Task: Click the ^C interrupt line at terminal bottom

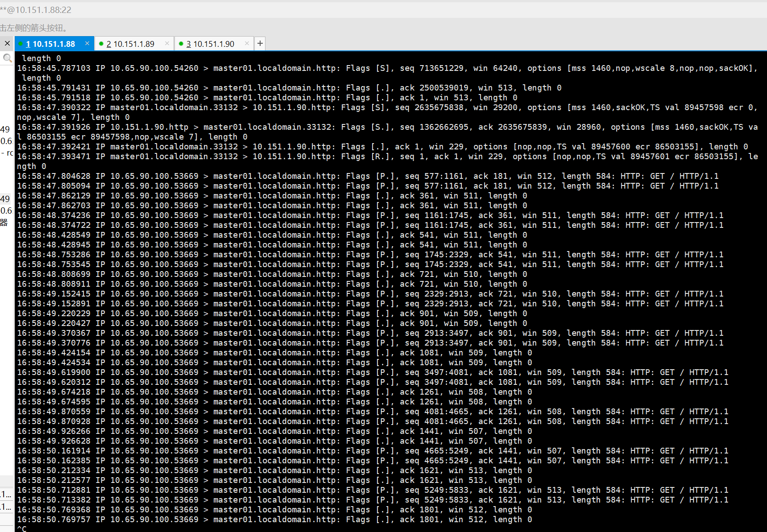Action: point(22,528)
